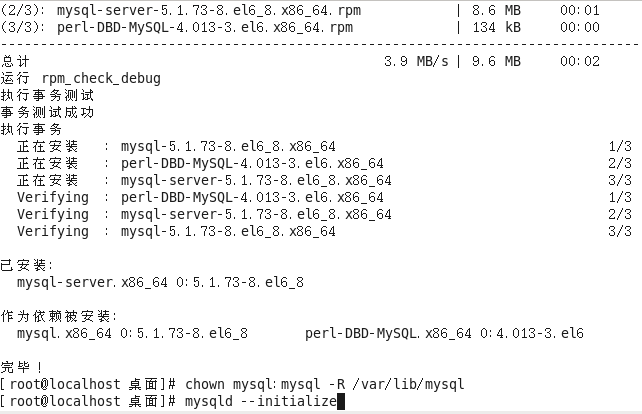The image size is (642, 414).
Task: Click the blinking cursor after mysqld --initialize
Action: 340,401
